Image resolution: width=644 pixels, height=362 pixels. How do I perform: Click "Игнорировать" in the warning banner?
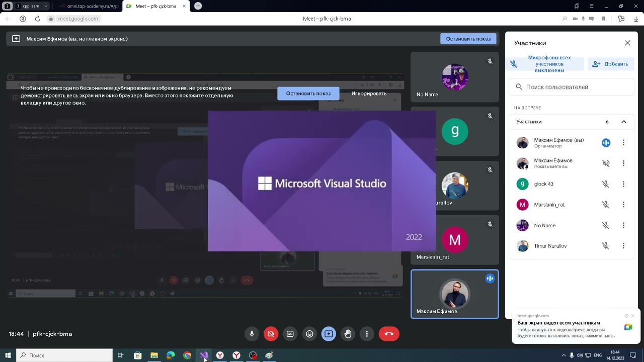pyautogui.click(x=369, y=94)
